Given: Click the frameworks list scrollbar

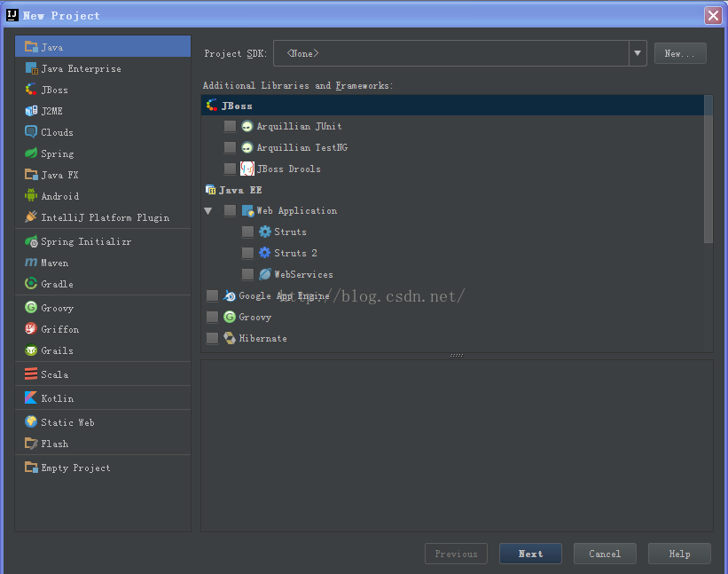Looking at the screenshot, I should pos(708,169).
